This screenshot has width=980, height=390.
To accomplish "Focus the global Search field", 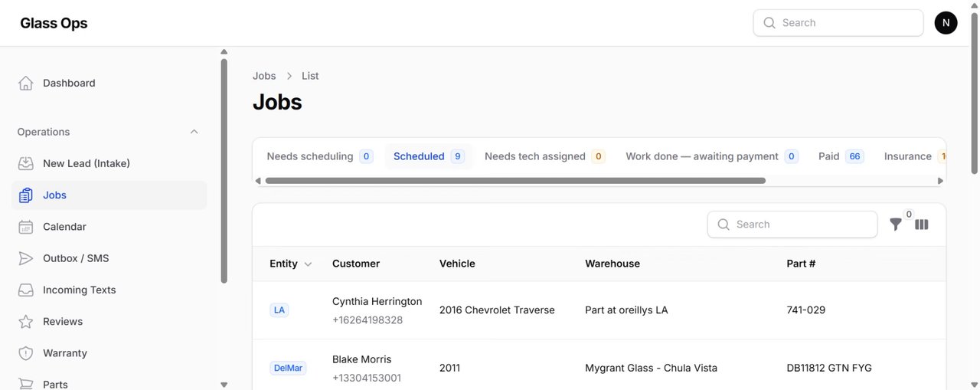I will click(838, 23).
